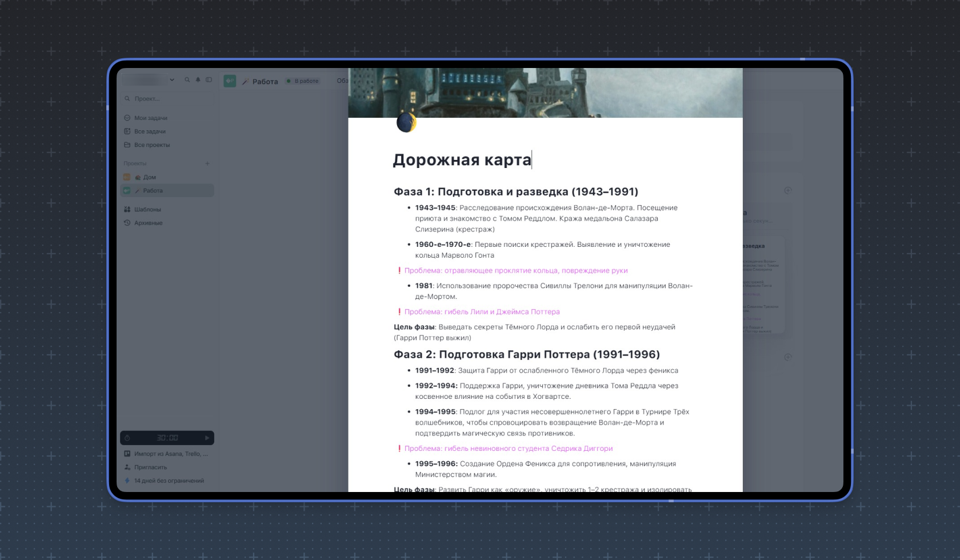Click the problem marker before 'гибель Лили'
Screen dimensions: 960x560
click(x=399, y=311)
